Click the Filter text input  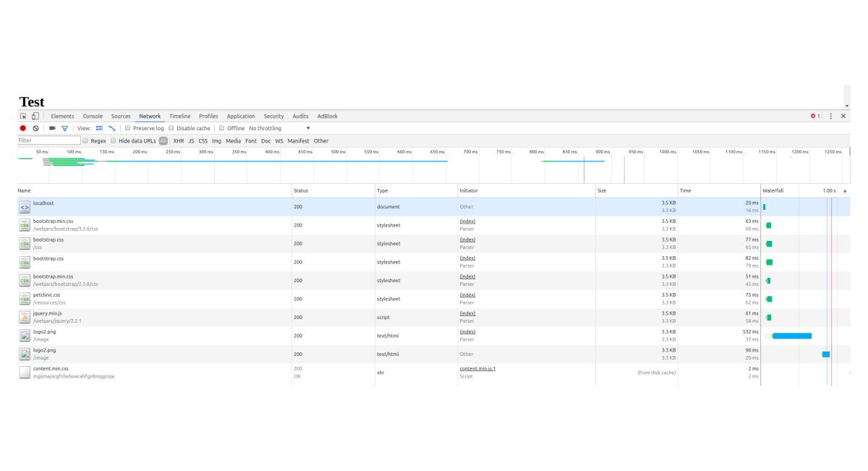pyautogui.click(x=49, y=141)
